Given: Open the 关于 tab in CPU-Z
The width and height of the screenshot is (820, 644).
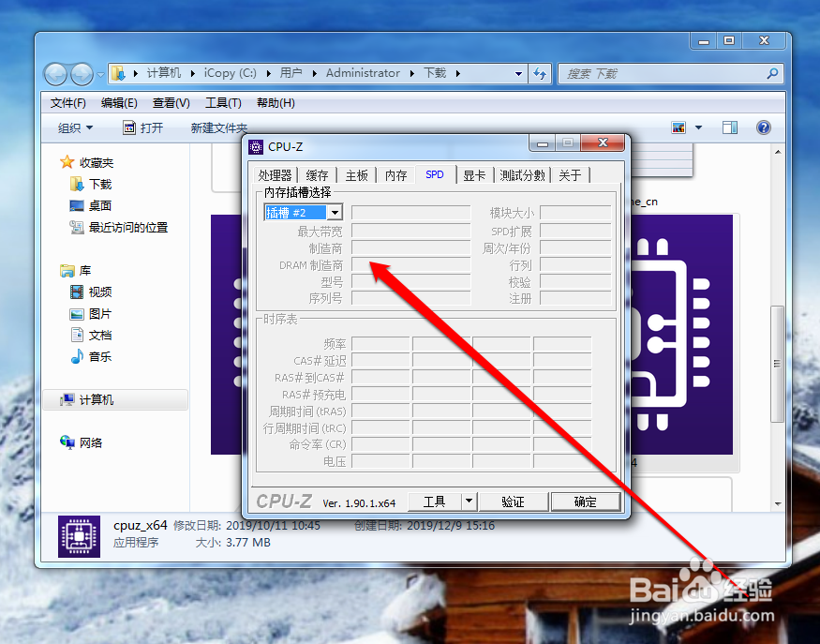Looking at the screenshot, I should pos(570,175).
